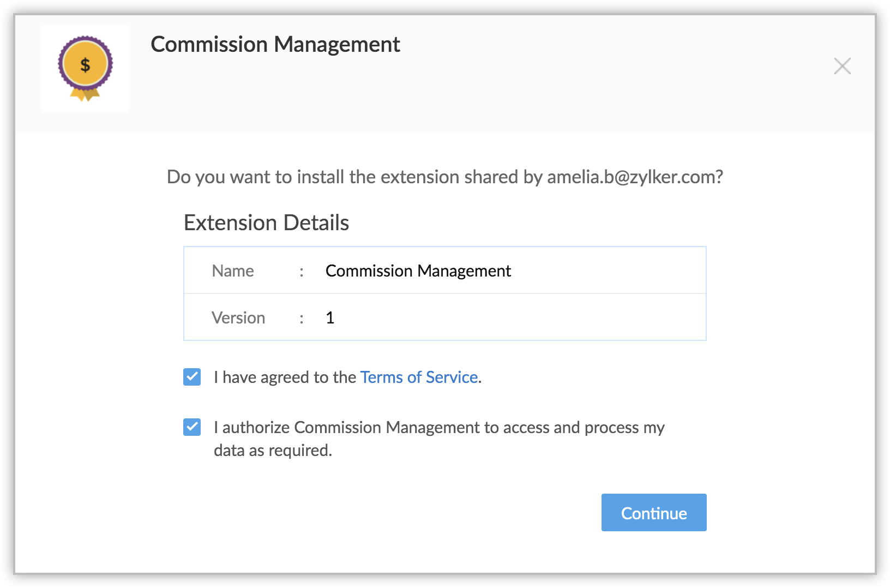Close the install extension dialog
Image resolution: width=890 pixels, height=588 pixels.
(x=842, y=66)
